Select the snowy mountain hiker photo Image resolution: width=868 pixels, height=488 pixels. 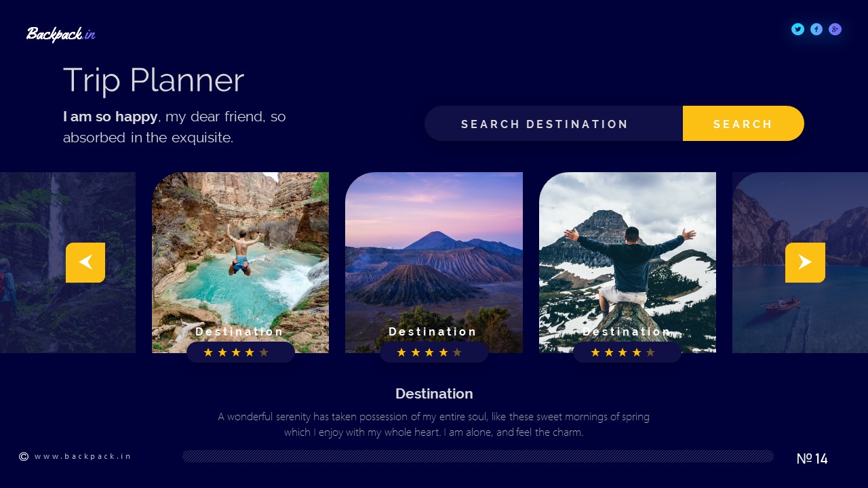(627, 262)
